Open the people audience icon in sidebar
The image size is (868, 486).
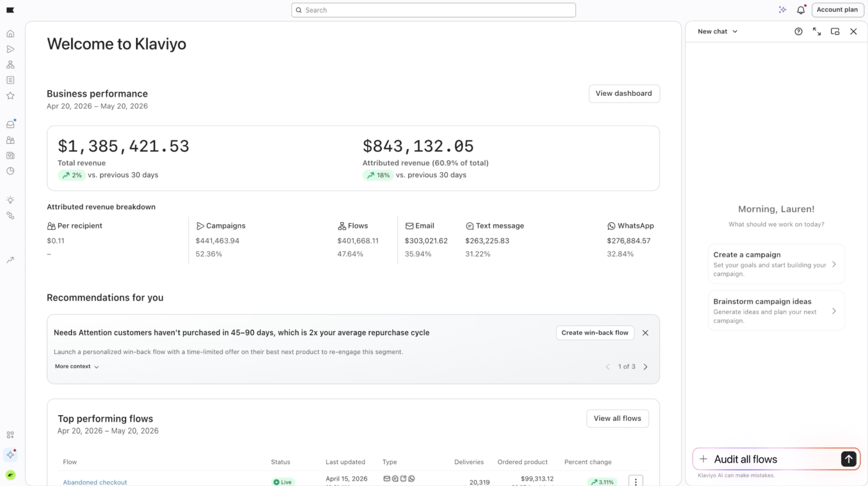pos(10,140)
